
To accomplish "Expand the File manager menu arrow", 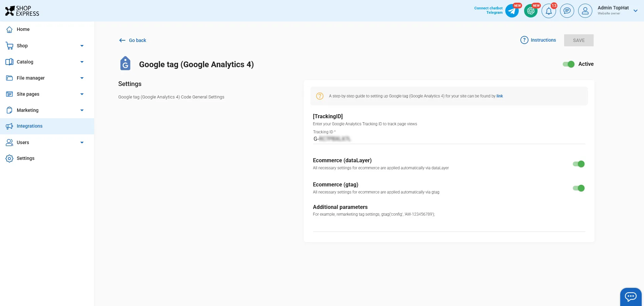I will [x=82, y=78].
